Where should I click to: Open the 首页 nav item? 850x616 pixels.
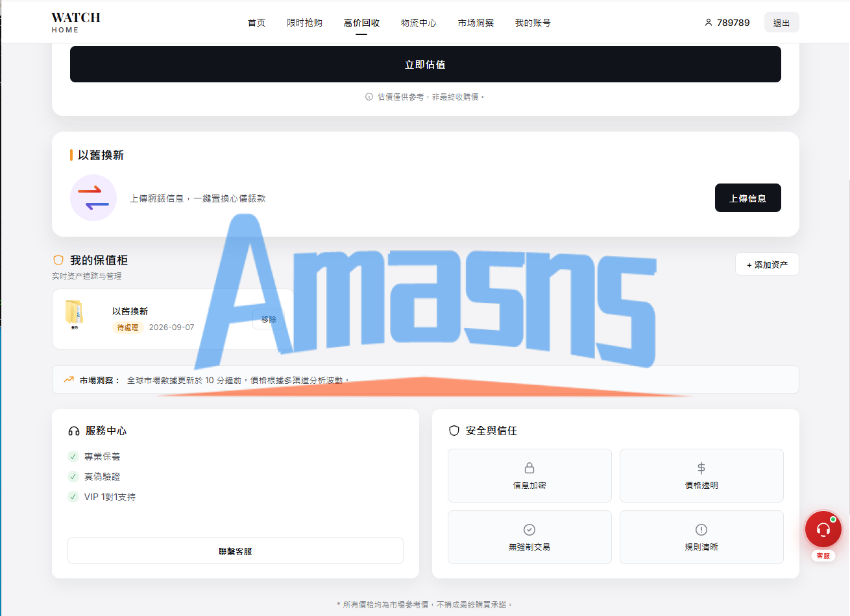(256, 23)
